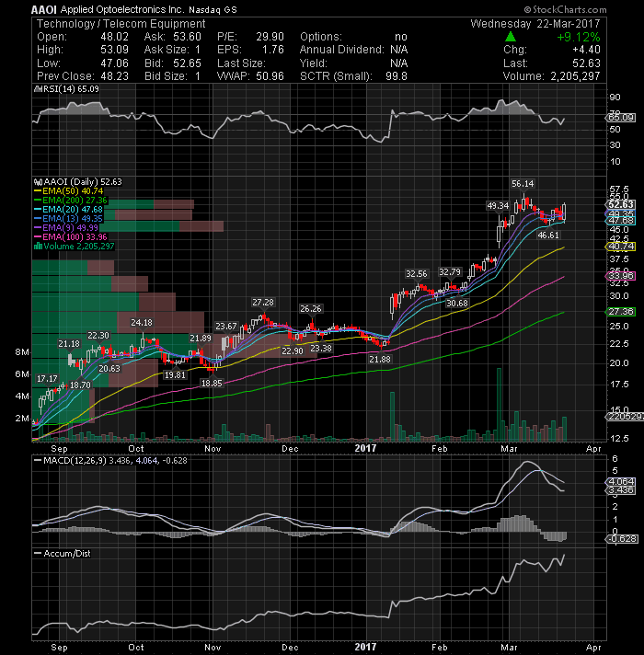Click the 32.56 price label
Screen dimensions: 644x655
point(417,274)
